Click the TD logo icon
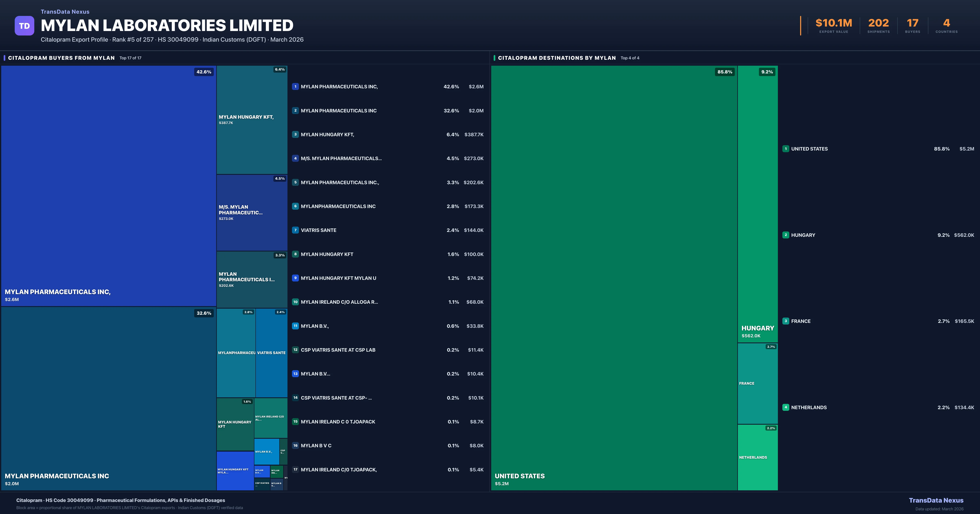Image resolution: width=980 pixels, height=514 pixels. coord(24,25)
